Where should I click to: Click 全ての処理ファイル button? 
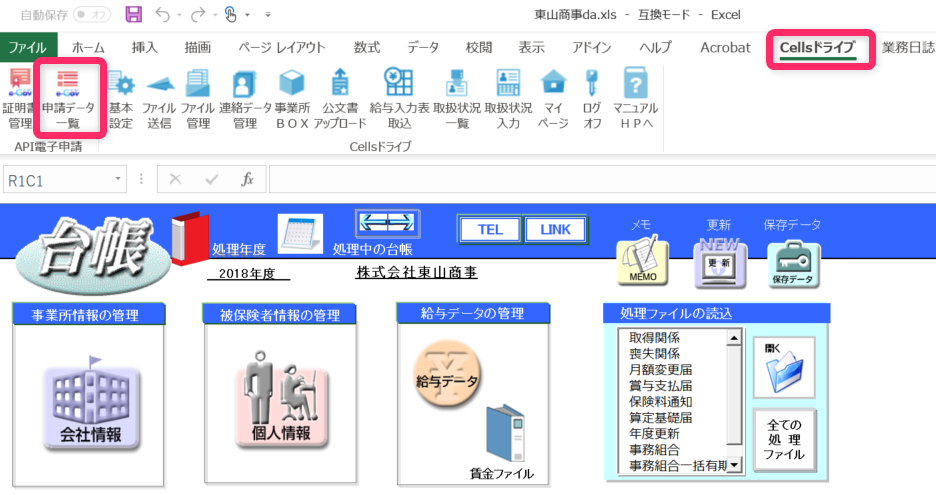coord(784,440)
